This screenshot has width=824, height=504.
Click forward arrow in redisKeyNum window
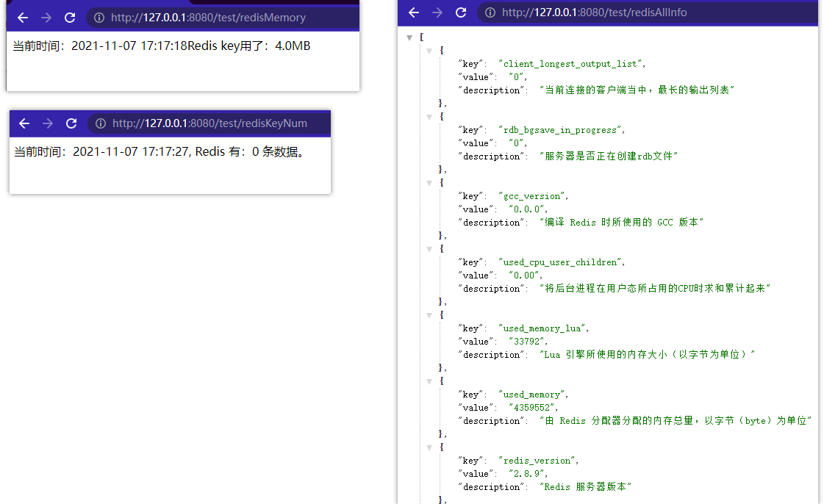coord(47,123)
